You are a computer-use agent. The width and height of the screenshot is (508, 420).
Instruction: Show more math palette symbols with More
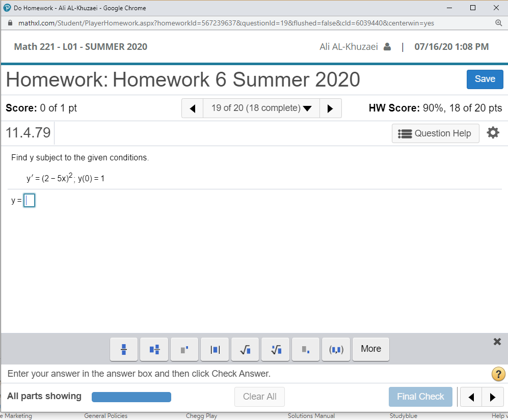pyautogui.click(x=370, y=349)
